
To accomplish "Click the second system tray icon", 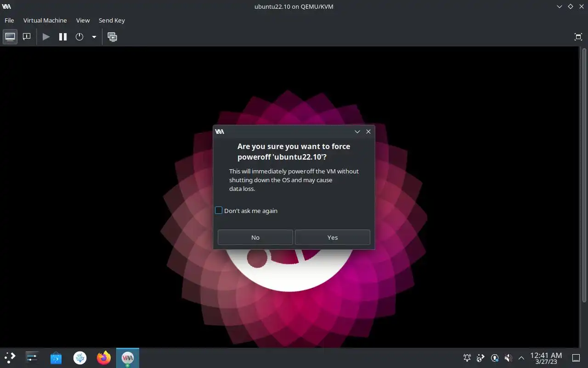I will (x=481, y=357).
